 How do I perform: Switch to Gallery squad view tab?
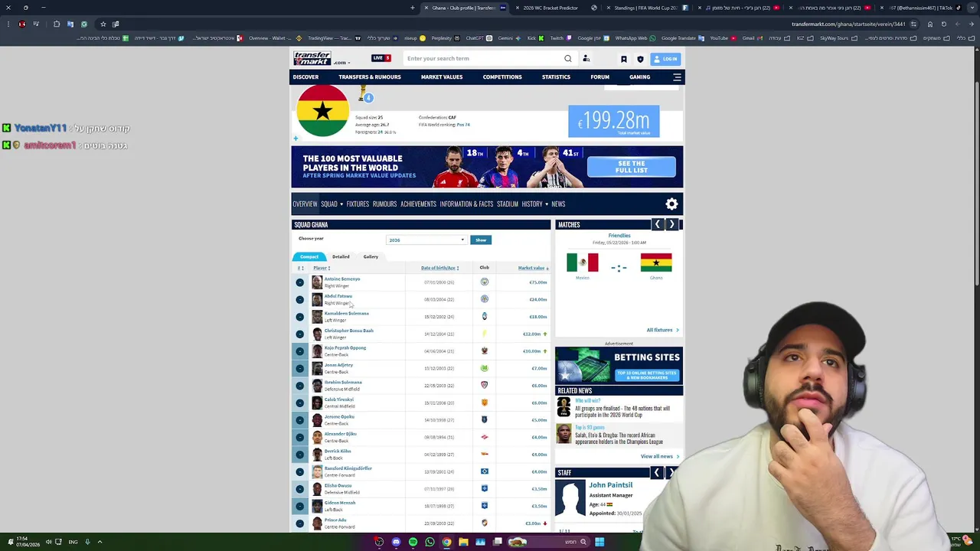(371, 256)
